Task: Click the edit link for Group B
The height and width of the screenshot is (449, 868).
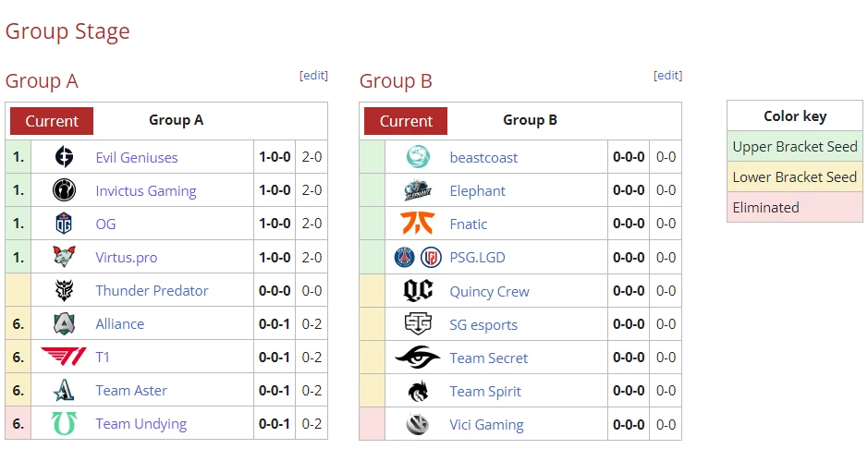Action: tap(667, 76)
